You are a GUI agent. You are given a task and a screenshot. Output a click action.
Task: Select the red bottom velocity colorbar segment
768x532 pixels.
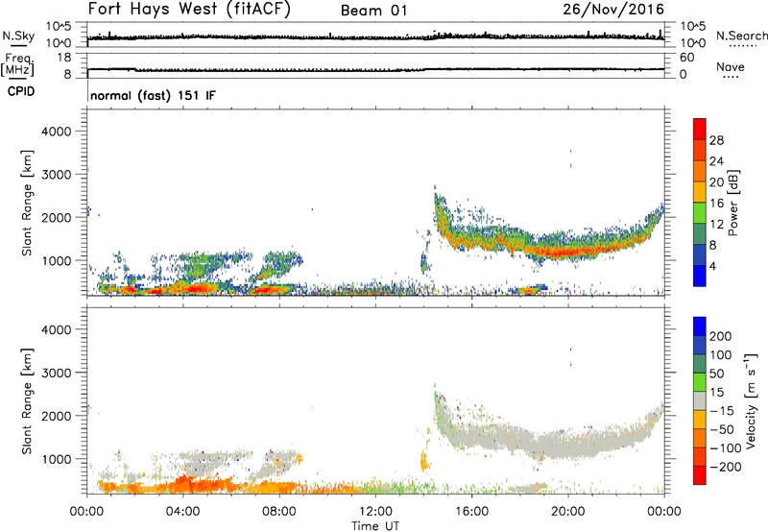point(700,475)
